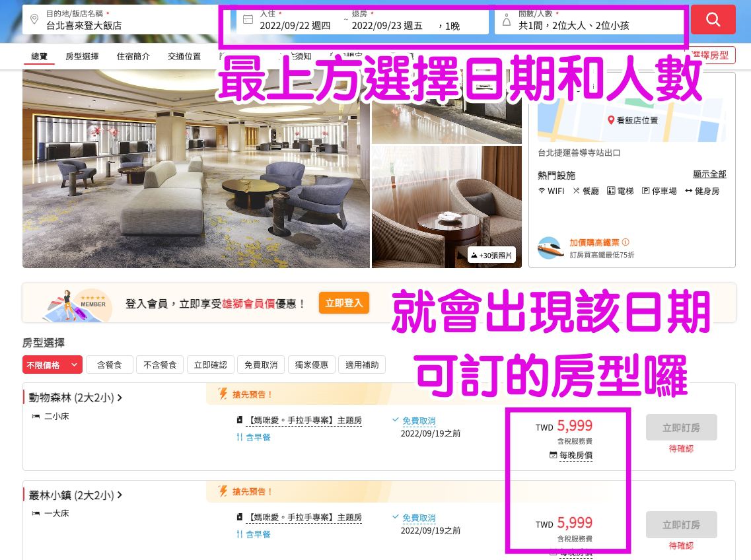
Task: Toggle the 免費取消 filter
Action: [x=261, y=365]
